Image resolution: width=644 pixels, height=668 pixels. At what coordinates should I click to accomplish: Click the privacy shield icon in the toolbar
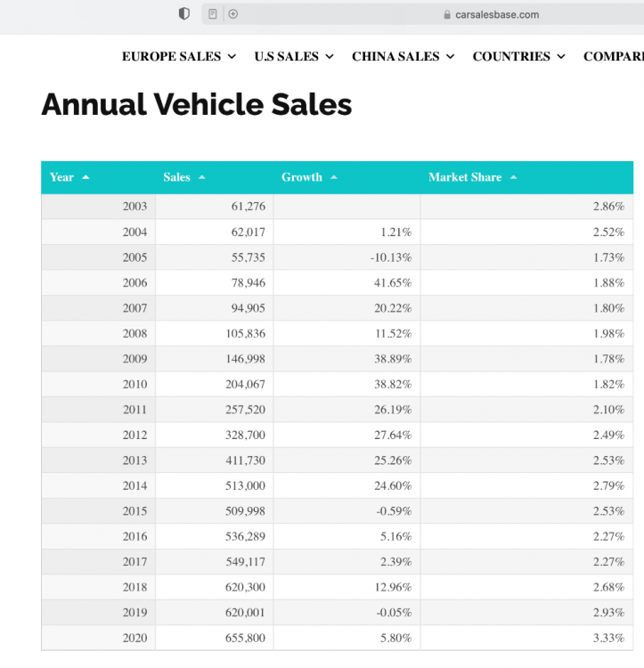point(184,14)
